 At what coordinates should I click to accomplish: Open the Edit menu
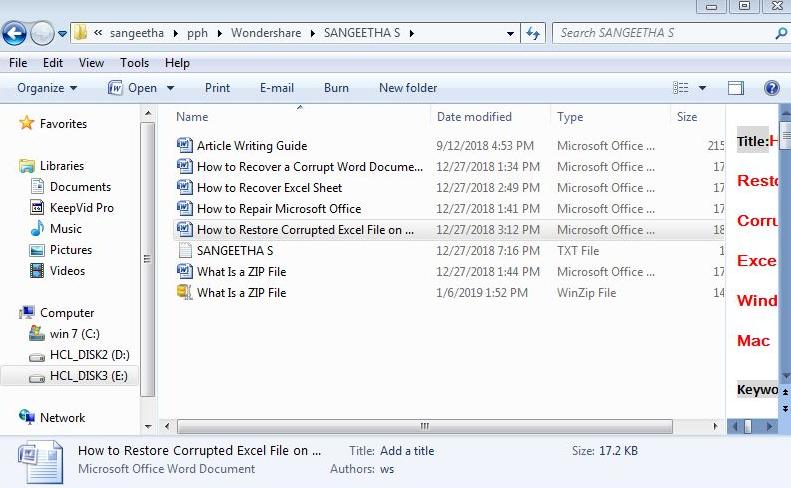53,63
